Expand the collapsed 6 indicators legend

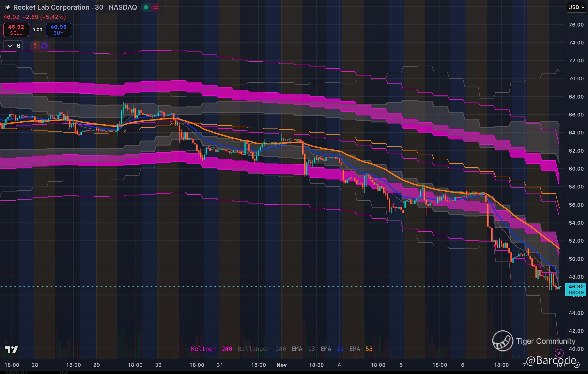tap(13, 46)
